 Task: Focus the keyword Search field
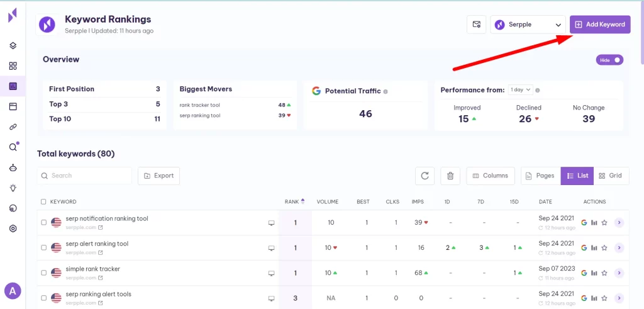click(85, 176)
